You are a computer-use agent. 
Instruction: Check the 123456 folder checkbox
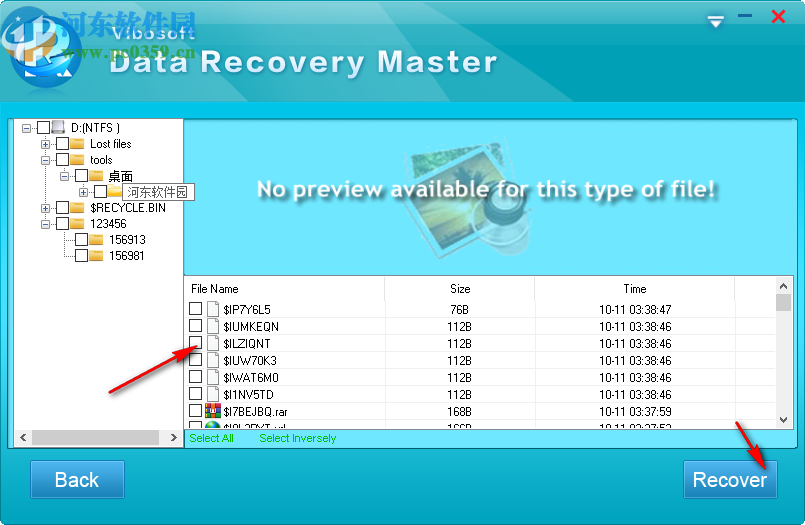tap(63, 223)
